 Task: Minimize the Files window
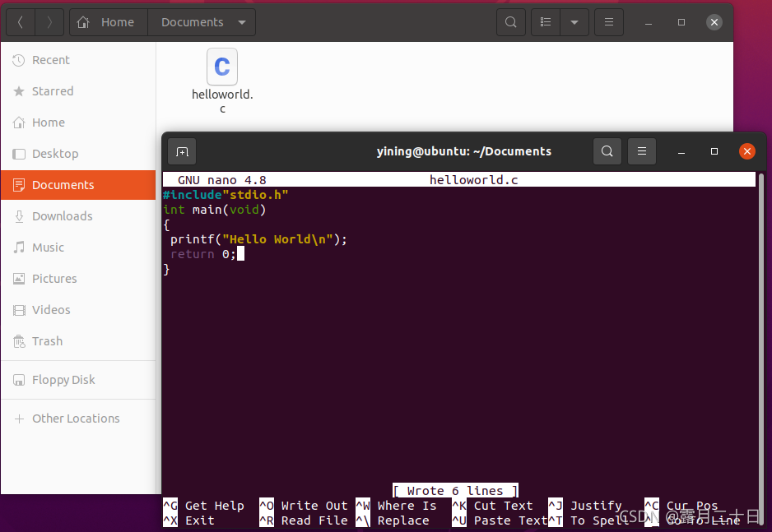click(649, 22)
